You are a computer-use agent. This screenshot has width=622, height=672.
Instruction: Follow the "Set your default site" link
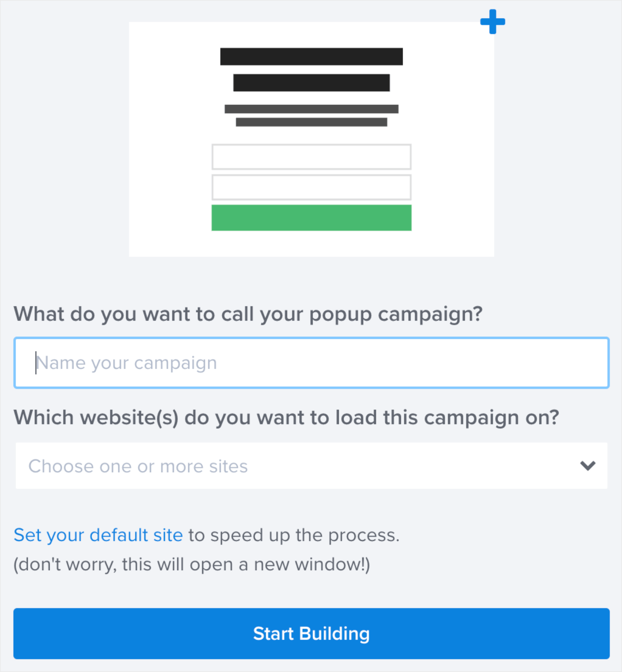(98, 535)
